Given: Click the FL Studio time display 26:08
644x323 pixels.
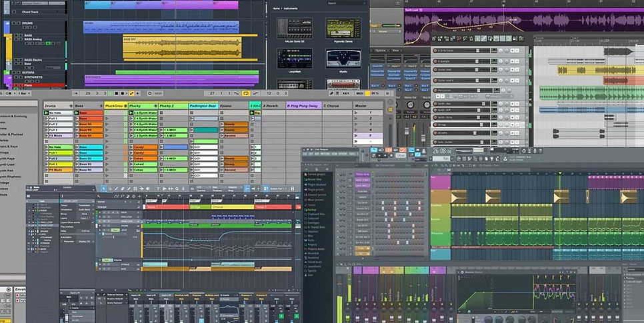Looking at the screenshot, I should [x=443, y=151].
